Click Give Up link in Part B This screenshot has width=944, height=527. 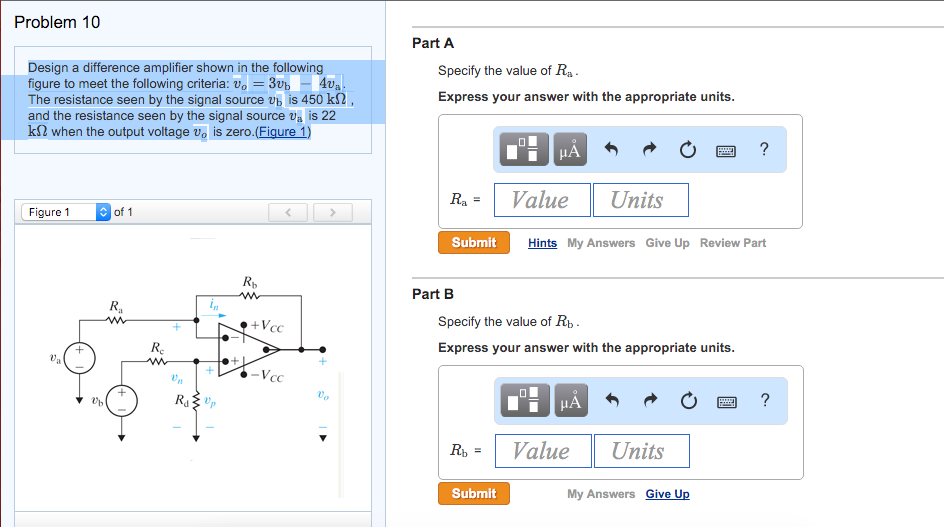(667, 494)
